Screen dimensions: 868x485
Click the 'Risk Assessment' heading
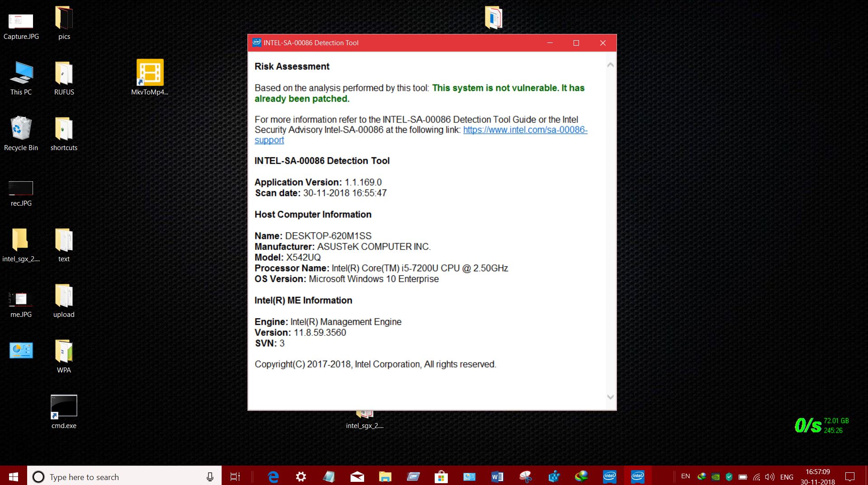coord(292,66)
